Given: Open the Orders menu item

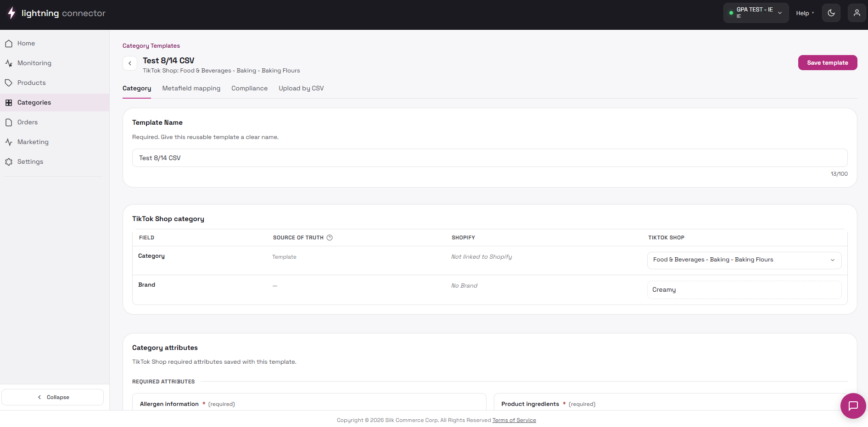Looking at the screenshot, I should (55, 122).
